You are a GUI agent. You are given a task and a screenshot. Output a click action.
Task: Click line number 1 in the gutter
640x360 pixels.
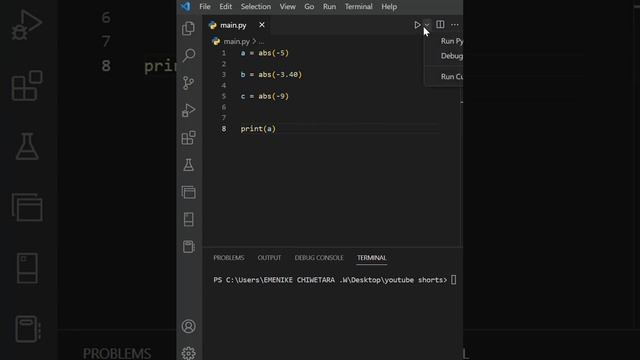click(x=224, y=53)
